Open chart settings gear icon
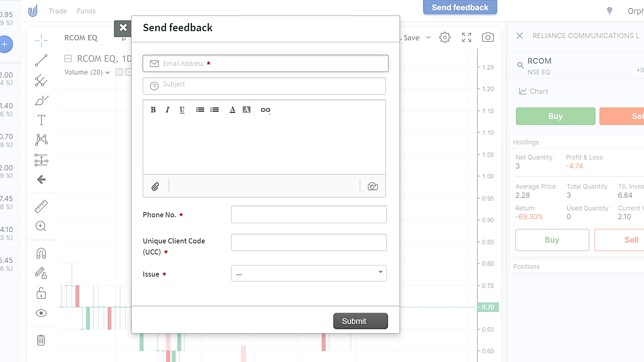The height and width of the screenshot is (362, 644). (x=445, y=38)
